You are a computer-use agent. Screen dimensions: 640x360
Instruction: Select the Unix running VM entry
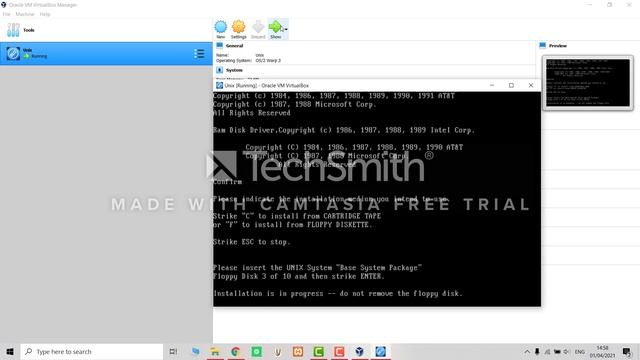(x=106, y=53)
